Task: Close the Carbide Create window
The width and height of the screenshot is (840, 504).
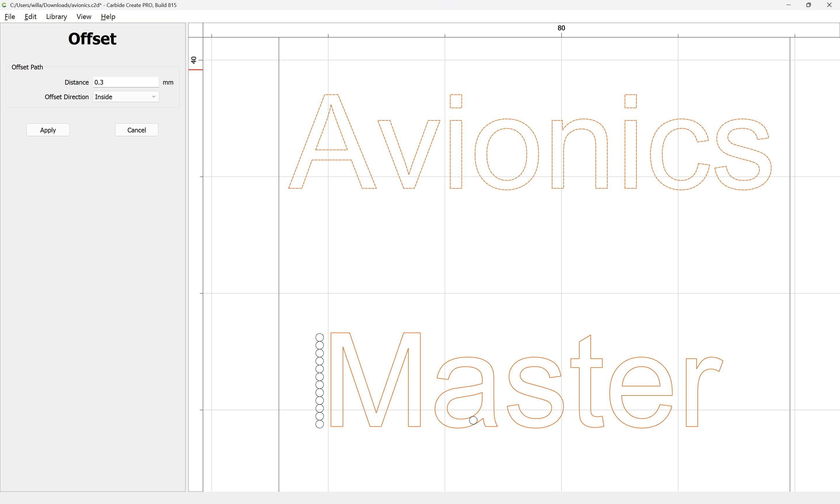Action: 829,5
